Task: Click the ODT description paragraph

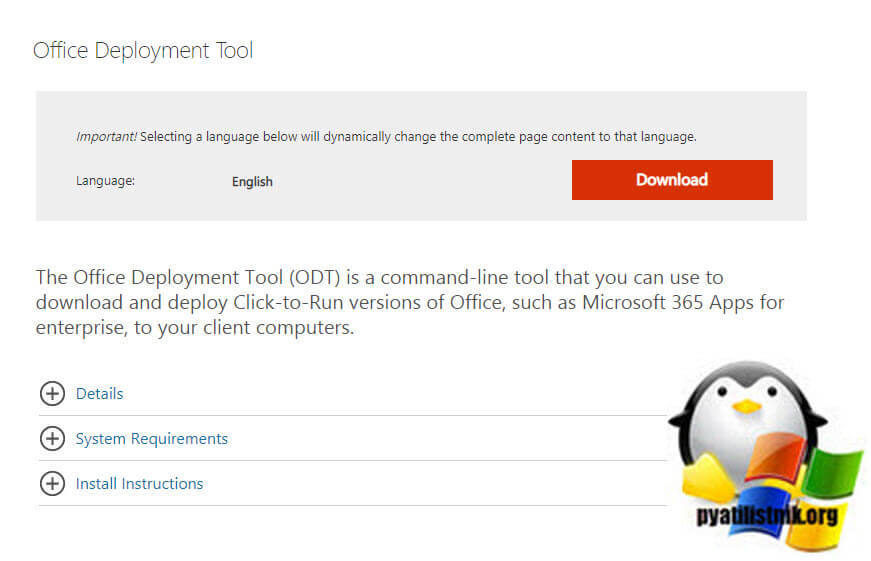Action: pyautogui.click(x=410, y=302)
